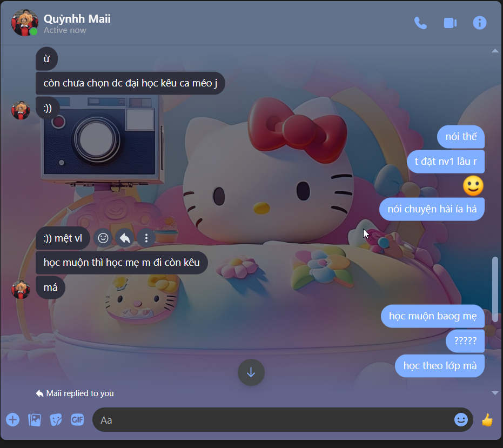Open conversation information panel

[x=479, y=23]
